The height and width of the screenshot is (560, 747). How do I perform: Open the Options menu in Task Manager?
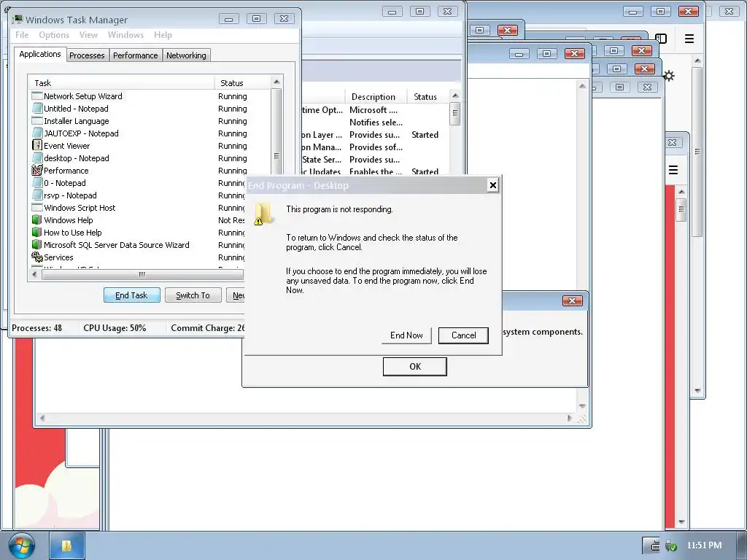click(x=54, y=35)
